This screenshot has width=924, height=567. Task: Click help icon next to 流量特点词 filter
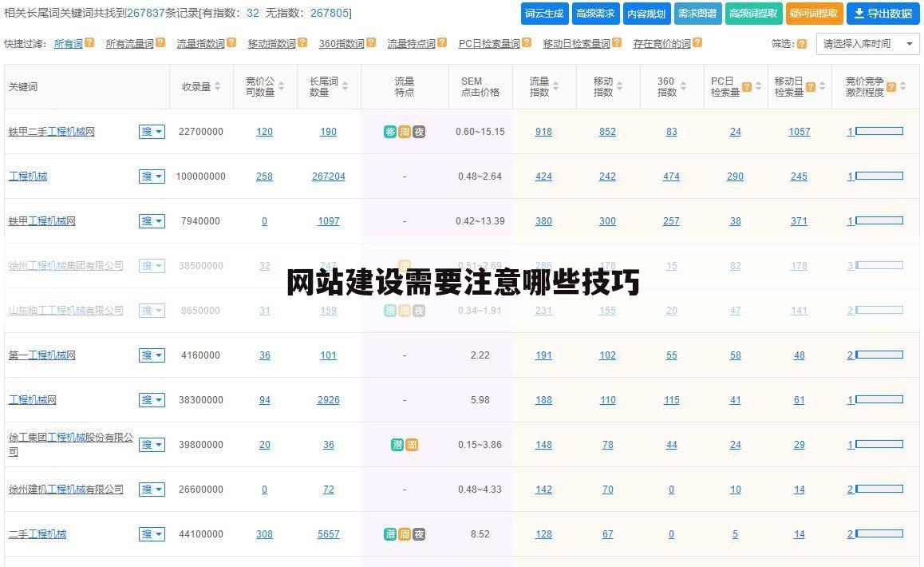(x=442, y=42)
